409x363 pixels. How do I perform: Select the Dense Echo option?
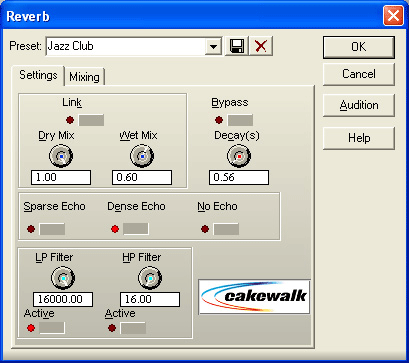(x=136, y=229)
